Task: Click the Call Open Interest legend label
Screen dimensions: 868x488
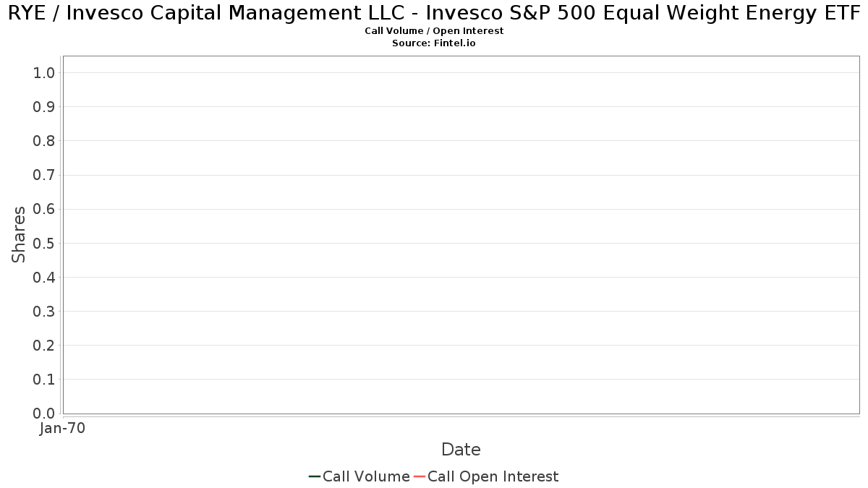Action: point(493,476)
